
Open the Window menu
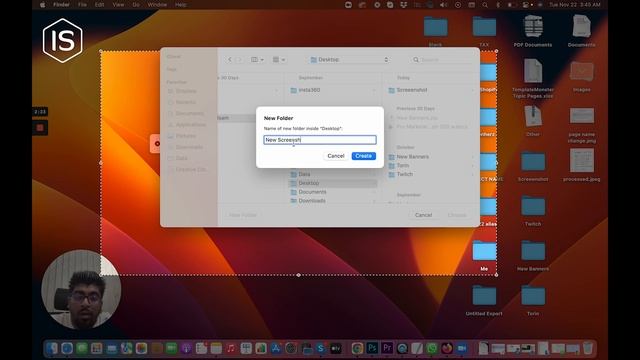[x=157, y=5]
